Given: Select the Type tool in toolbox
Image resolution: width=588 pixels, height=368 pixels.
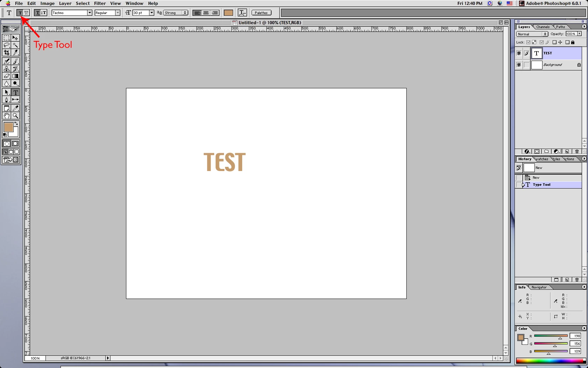Looking at the screenshot, I should 15,92.
